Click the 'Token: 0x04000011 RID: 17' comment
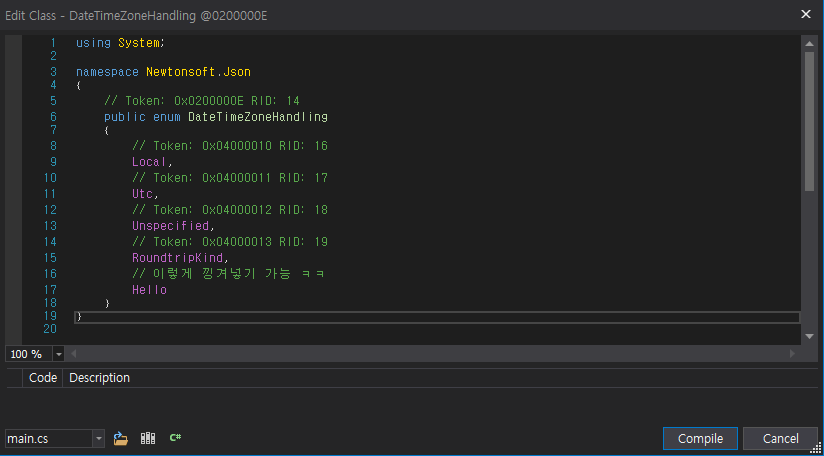Viewport: 824px width, 456px height. click(x=230, y=178)
